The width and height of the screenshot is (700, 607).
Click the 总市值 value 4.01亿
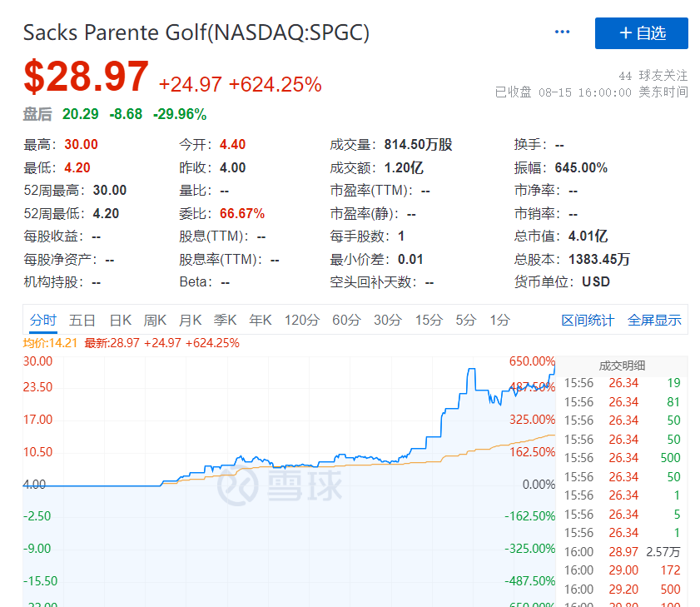(588, 236)
